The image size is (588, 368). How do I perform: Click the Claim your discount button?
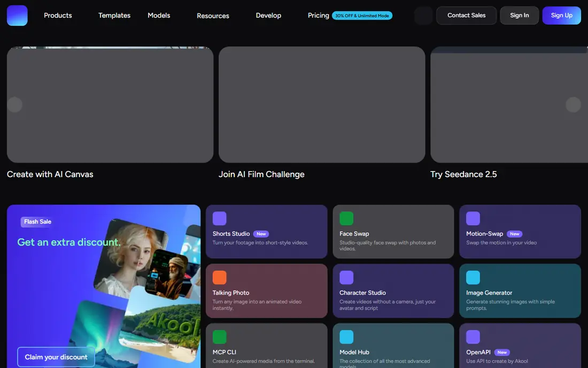56,357
